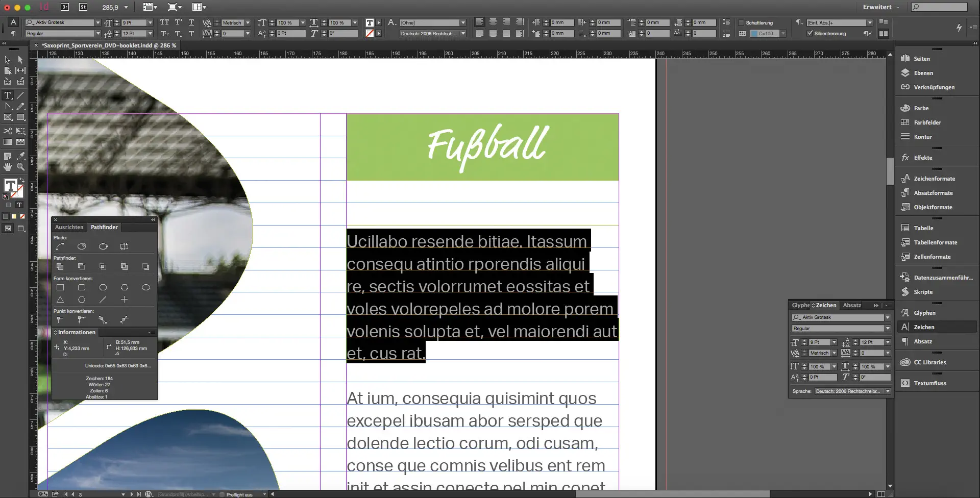
Task: Open the Absatzformate panel
Action: pos(933,193)
